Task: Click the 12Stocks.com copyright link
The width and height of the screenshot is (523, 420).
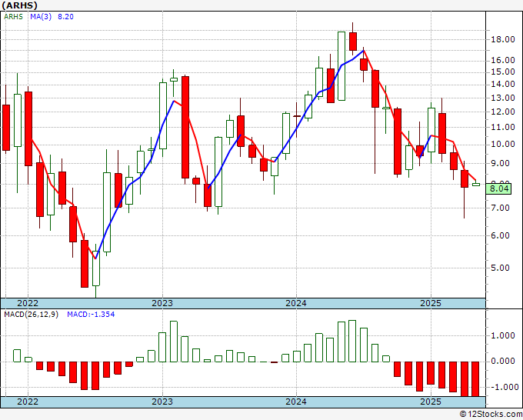Action: [x=491, y=415]
